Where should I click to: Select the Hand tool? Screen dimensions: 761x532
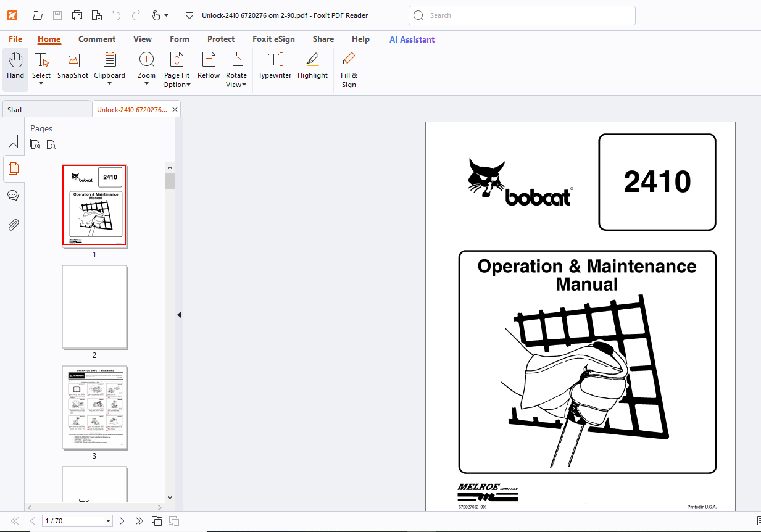tap(15, 67)
